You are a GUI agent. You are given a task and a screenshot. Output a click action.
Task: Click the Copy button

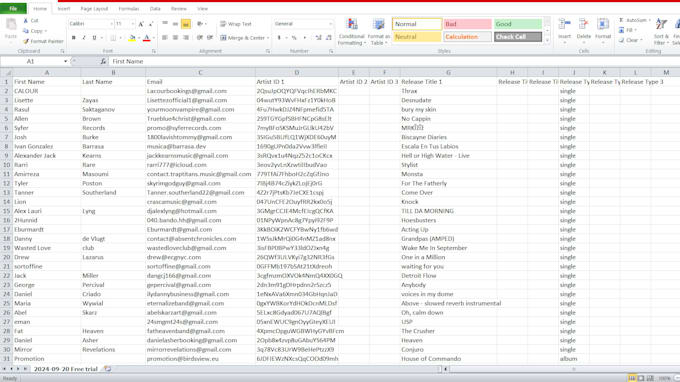click(34, 31)
